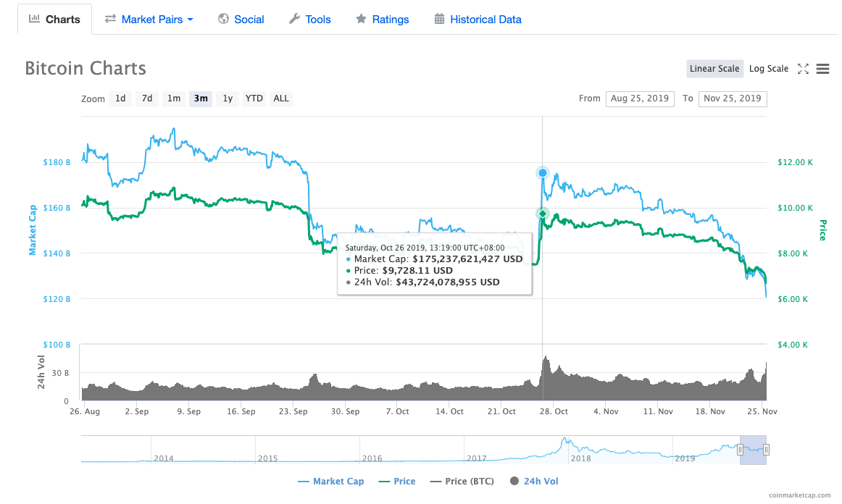
Task: Click the Ratings star icon
Action: (x=361, y=19)
